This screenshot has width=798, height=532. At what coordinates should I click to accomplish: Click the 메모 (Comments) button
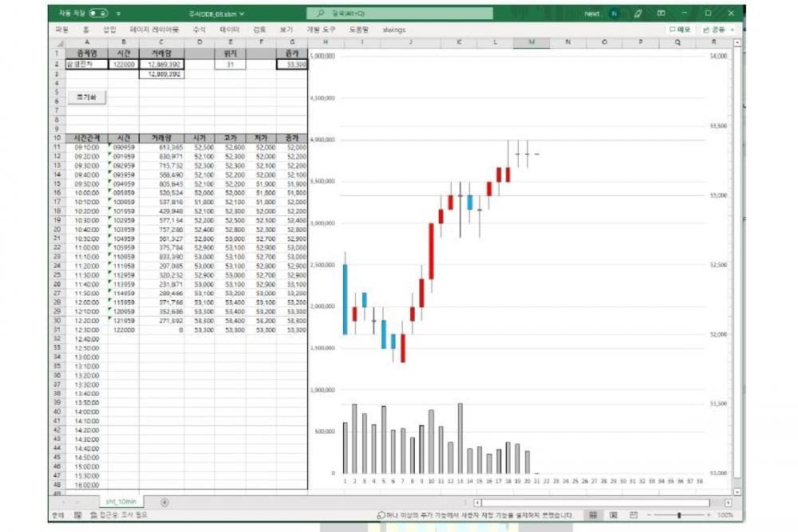click(x=680, y=30)
